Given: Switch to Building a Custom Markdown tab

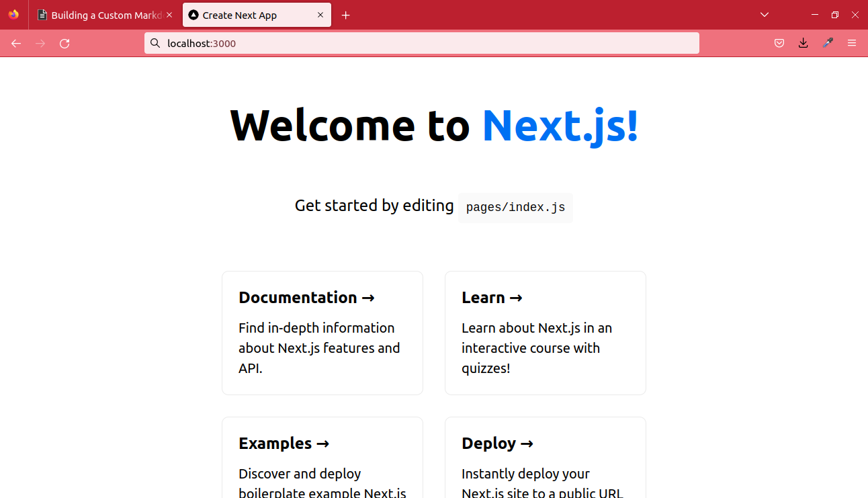Looking at the screenshot, I should [x=105, y=15].
